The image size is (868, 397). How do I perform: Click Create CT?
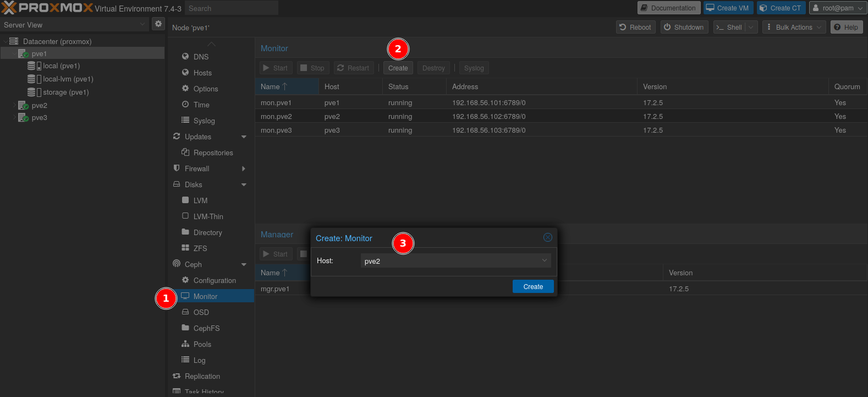(x=781, y=8)
